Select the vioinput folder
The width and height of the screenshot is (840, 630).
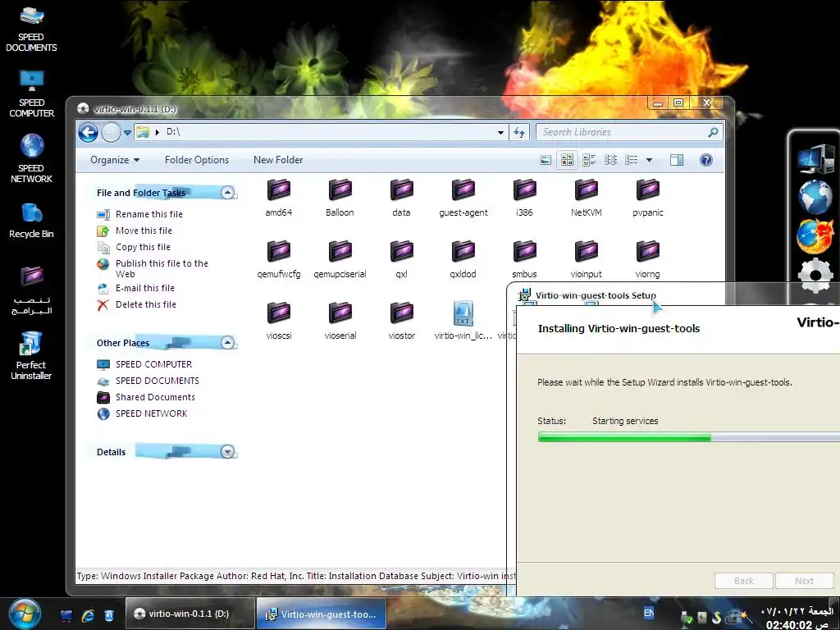[x=586, y=258]
